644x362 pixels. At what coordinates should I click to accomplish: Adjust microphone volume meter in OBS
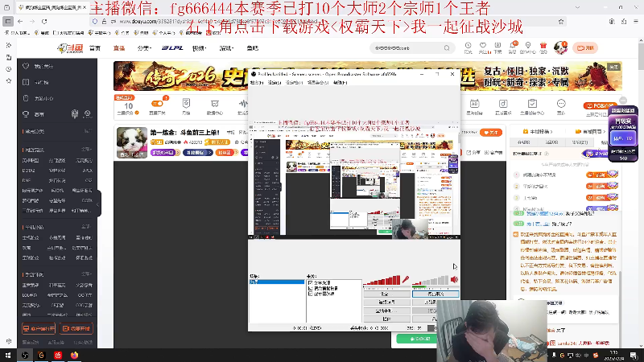pos(382,280)
